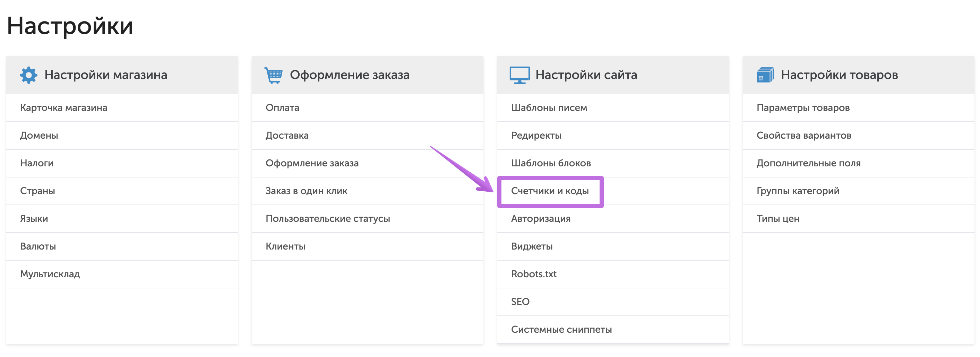Screen dimensions: 980x357
Task: Open Шаблоны писем
Action: coord(549,107)
